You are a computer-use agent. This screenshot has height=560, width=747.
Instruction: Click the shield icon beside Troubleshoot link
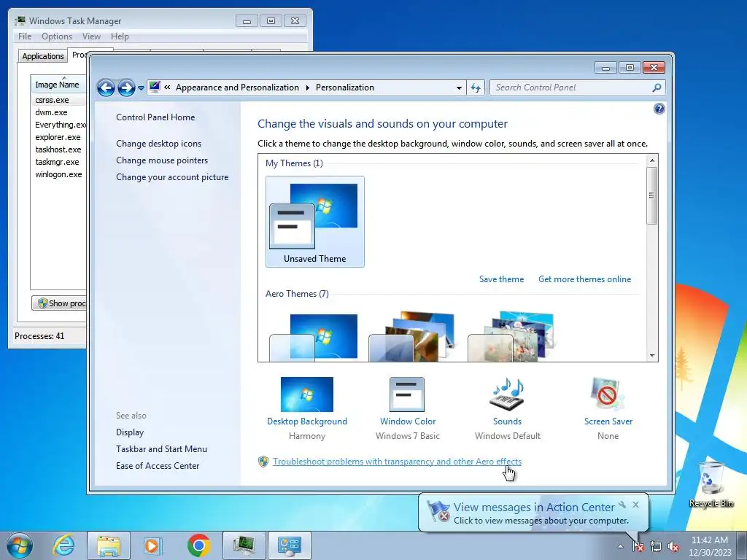pyautogui.click(x=263, y=462)
